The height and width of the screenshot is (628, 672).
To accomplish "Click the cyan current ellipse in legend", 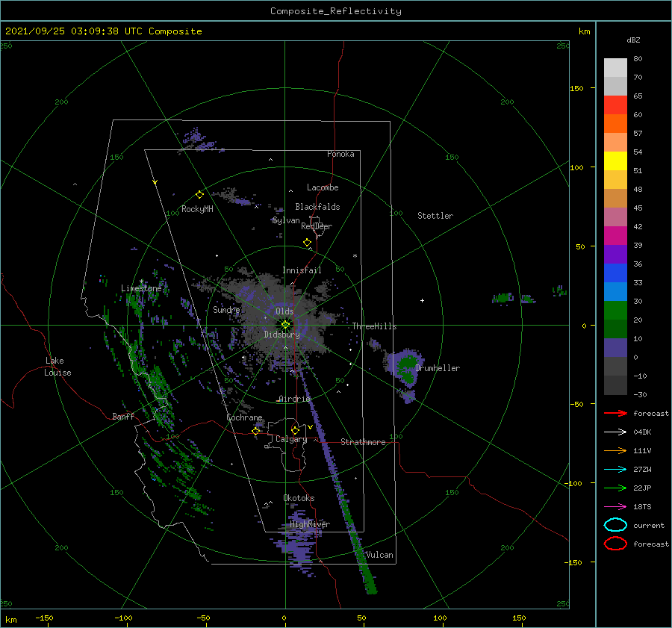I will [x=615, y=525].
